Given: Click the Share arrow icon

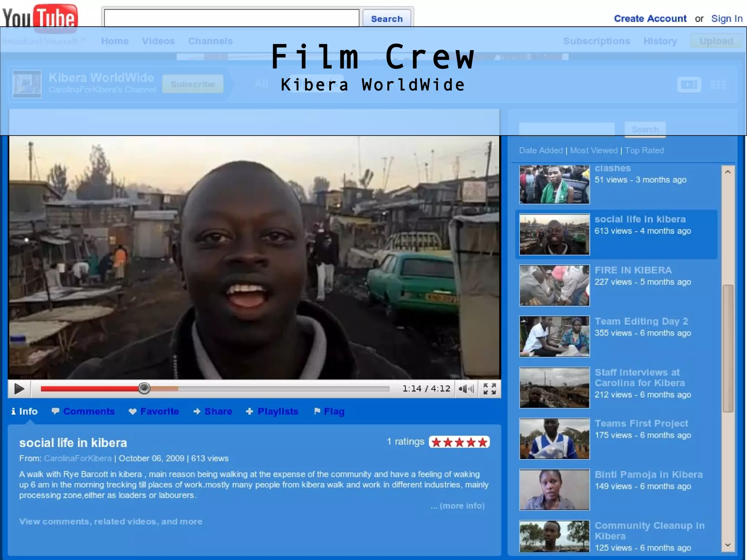Looking at the screenshot, I should pyautogui.click(x=197, y=411).
